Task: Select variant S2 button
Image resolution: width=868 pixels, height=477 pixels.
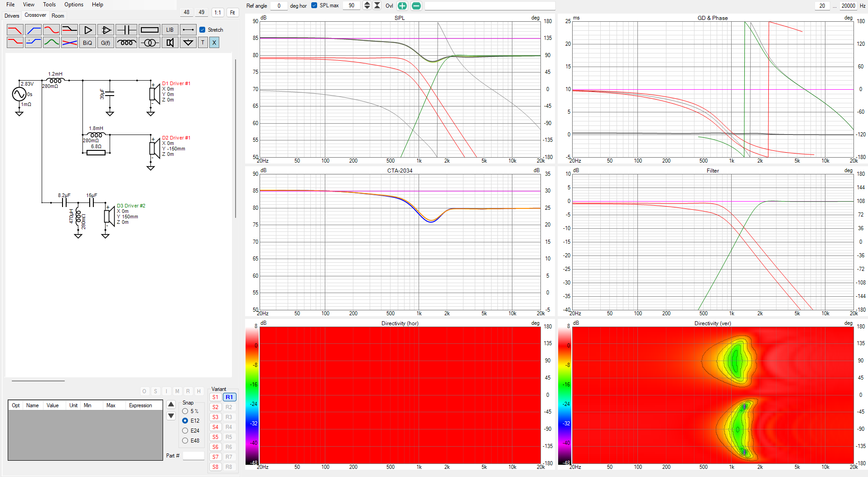Action: (x=215, y=407)
